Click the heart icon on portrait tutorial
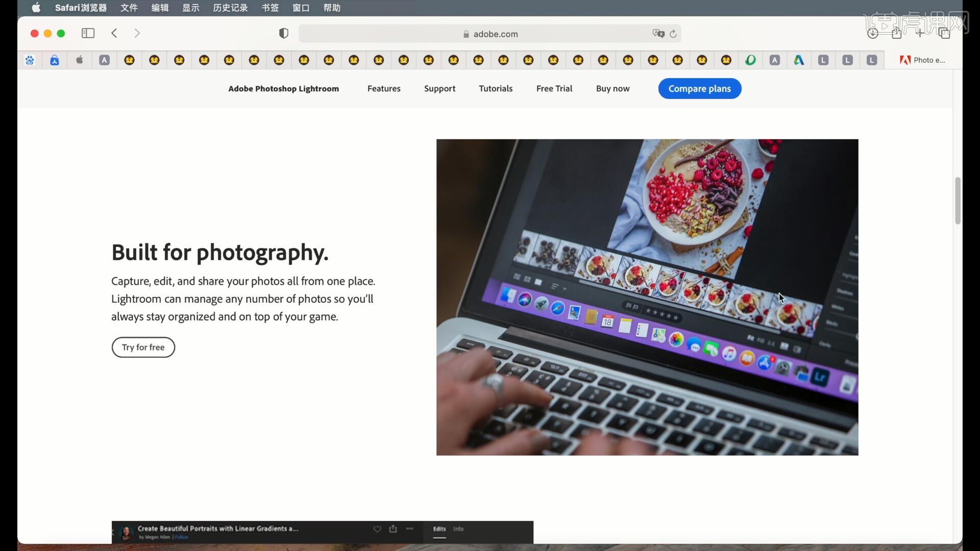This screenshot has height=551, width=980. (377, 529)
